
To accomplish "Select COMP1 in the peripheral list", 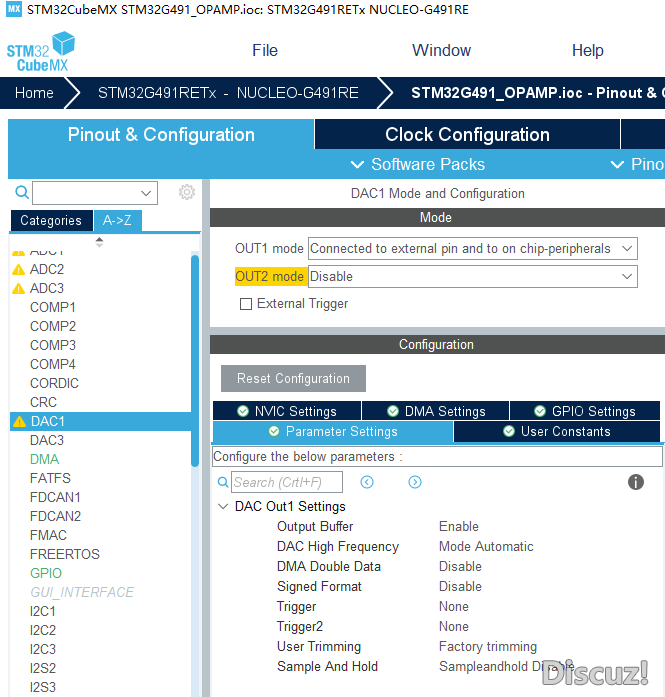I will (52, 308).
